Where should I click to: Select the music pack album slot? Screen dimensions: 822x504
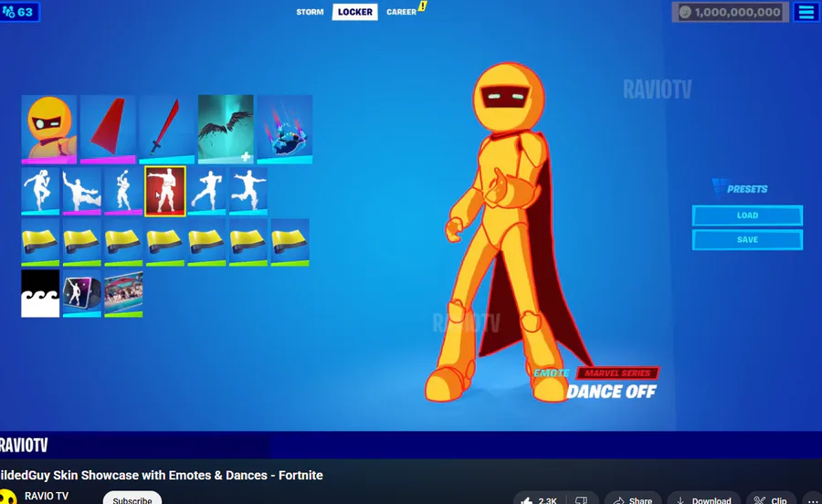(x=82, y=293)
